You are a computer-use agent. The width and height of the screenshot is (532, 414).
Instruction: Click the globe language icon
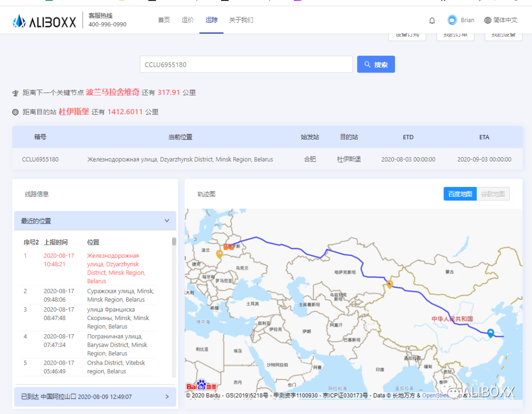point(488,20)
